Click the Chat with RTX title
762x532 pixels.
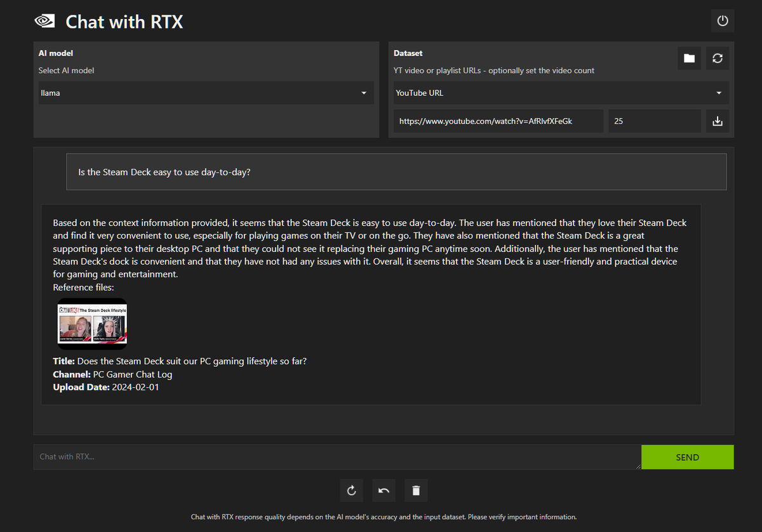[x=124, y=22]
